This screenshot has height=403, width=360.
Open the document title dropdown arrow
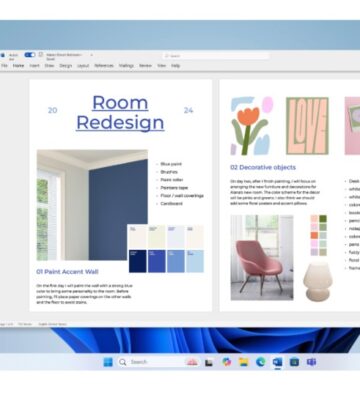click(92, 55)
